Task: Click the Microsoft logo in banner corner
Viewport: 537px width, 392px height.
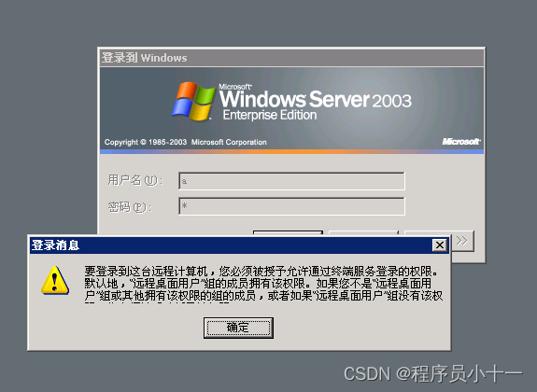Action: click(x=461, y=141)
